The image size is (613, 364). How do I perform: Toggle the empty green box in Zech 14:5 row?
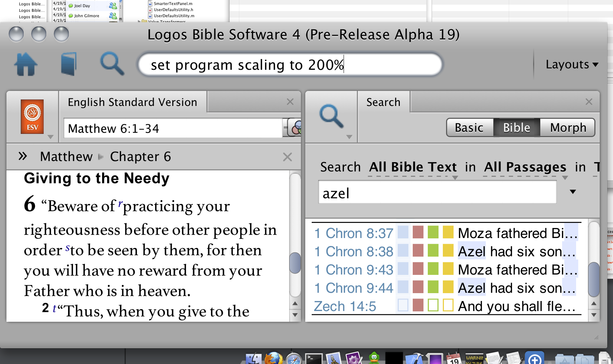433,305
